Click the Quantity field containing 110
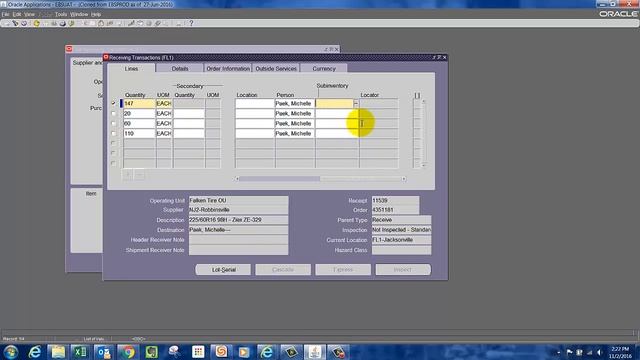This screenshot has width=640, height=360. tap(139, 133)
